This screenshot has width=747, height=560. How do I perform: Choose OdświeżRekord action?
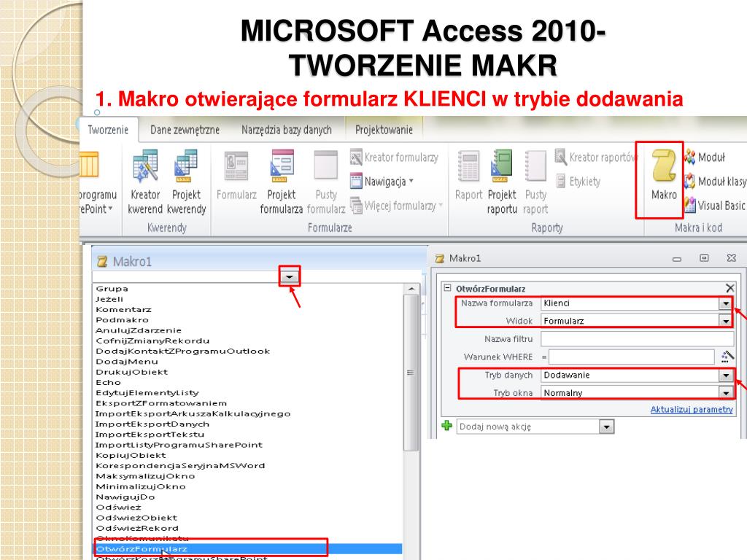(137, 528)
